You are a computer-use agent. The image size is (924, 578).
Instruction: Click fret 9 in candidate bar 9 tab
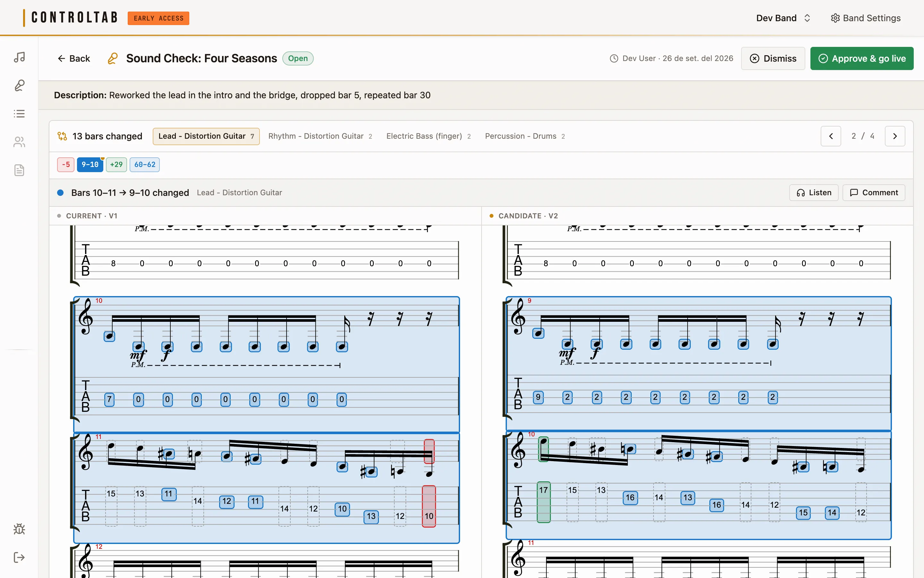[x=538, y=397]
